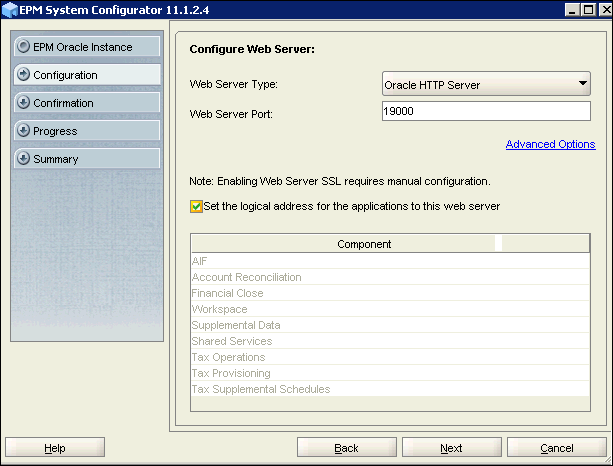
Task: Select the Financial Close row
Action: pos(390,293)
